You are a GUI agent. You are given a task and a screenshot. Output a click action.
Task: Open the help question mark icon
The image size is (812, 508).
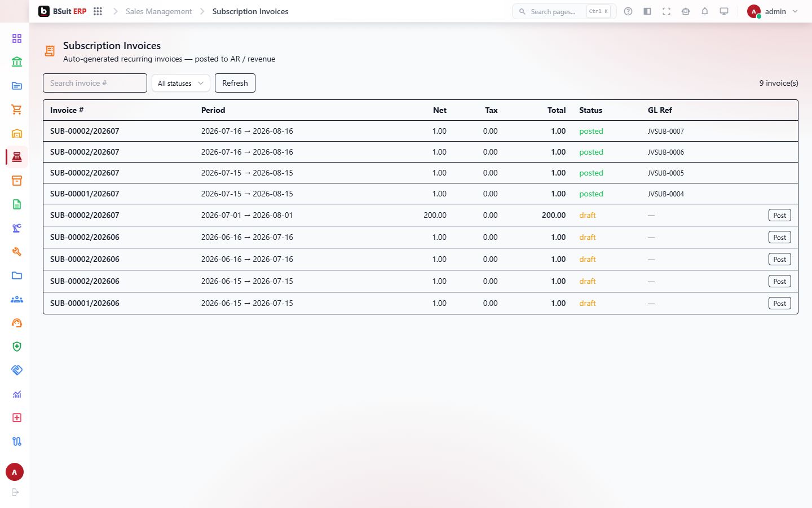click(628, 11)
